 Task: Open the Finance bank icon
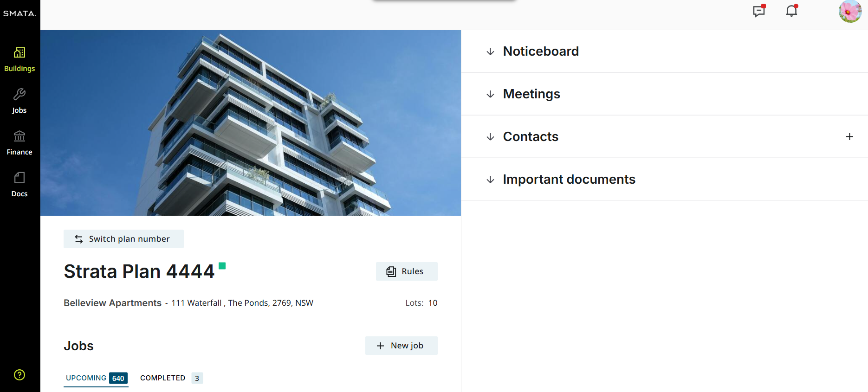tap(19, 142)
